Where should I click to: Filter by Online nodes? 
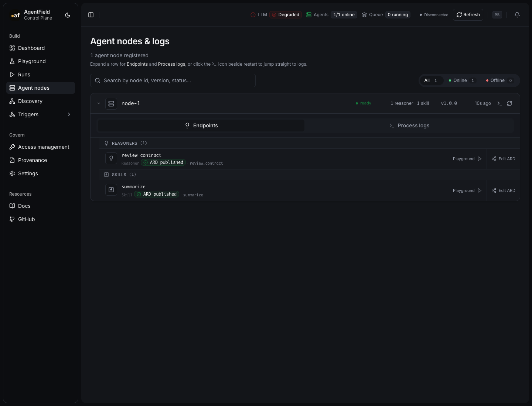(x=462, y=80)
